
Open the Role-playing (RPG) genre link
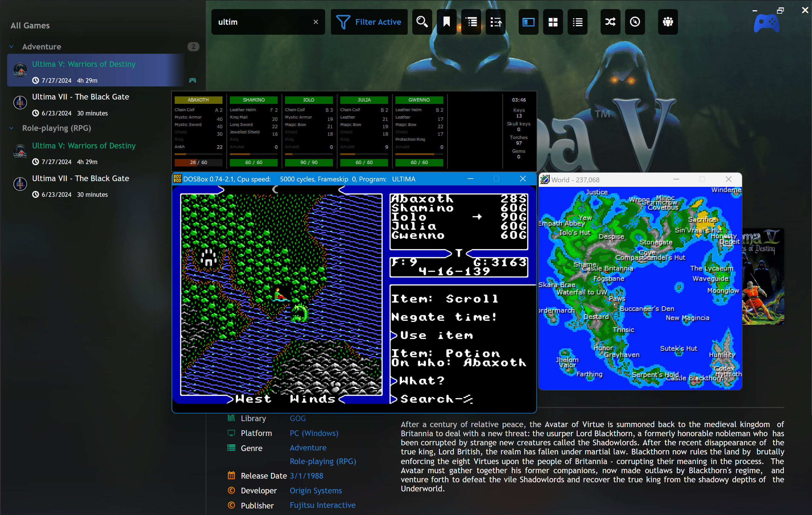(x=323, y=461)
